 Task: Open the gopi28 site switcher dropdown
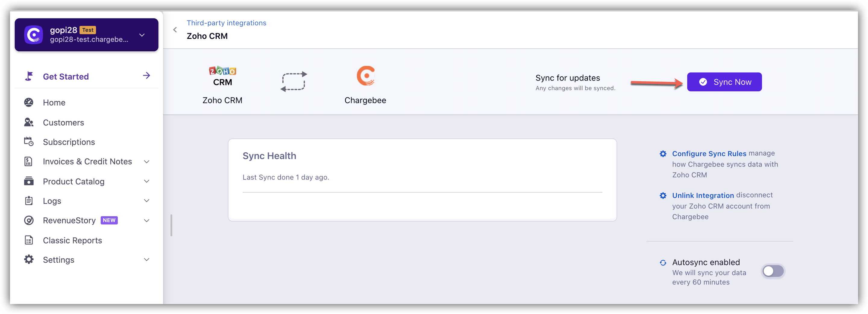(x=142, y=35)
